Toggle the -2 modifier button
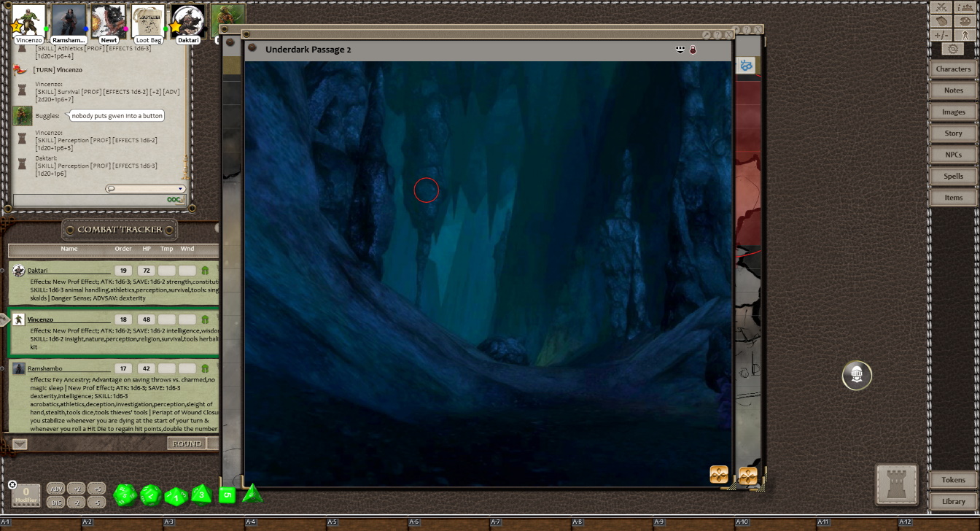 pyautogui.click(x=76, y=502)
